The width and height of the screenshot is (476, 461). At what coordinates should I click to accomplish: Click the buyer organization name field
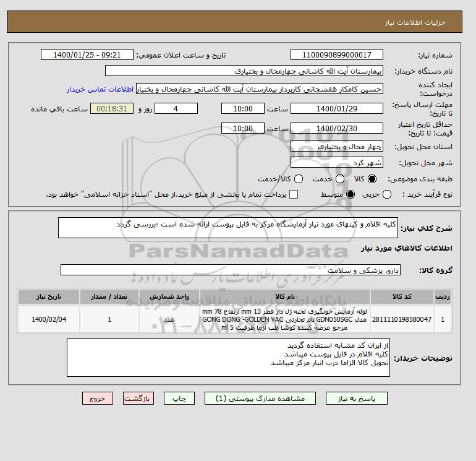244,71
